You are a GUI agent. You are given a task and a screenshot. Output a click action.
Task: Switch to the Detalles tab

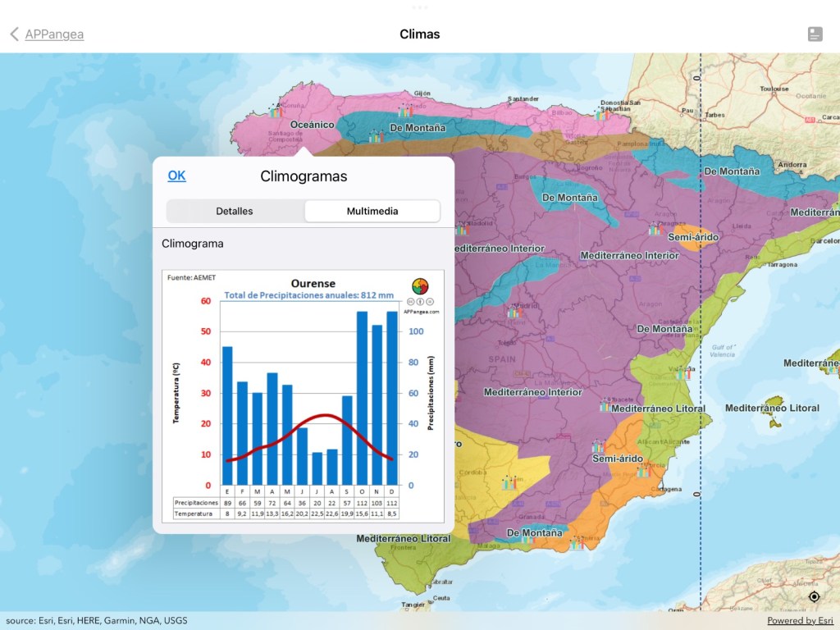click(235, 211)
